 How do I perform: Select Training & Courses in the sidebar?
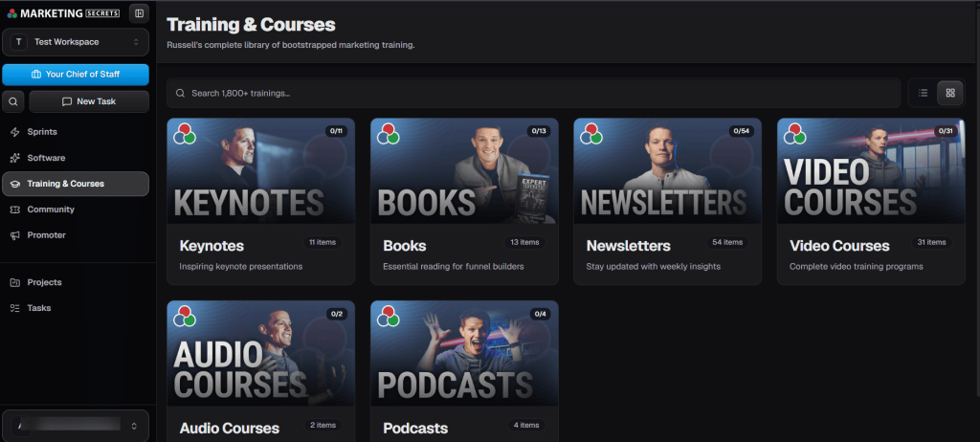point(76,184)
